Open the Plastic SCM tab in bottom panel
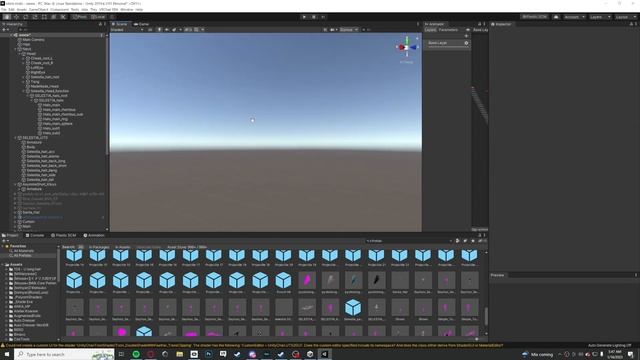The height and width of the screenshot is (360, 640). (64, 236)
